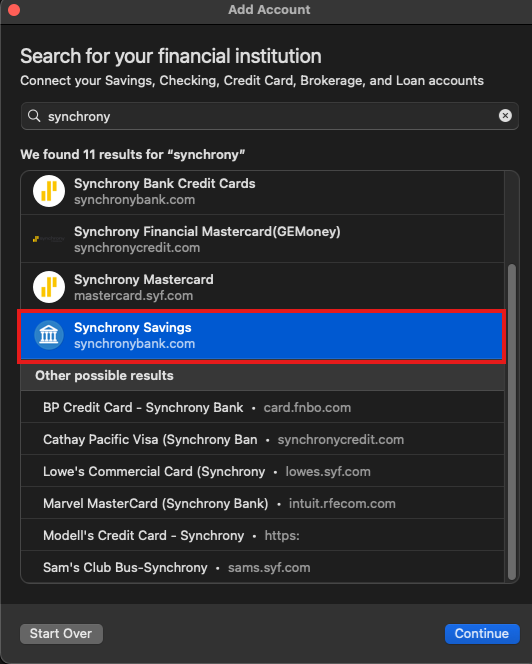Viewport: 532px width, 664px height.
Task: Choose Modell's Credit Card - Synchrony
Action: pyautogui.click(x=262, y=535)
